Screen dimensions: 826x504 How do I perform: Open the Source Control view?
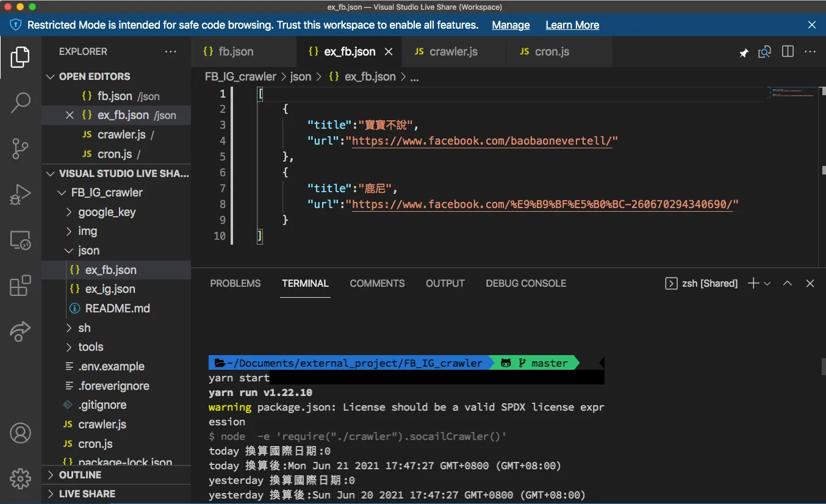(x=20, y=149)
